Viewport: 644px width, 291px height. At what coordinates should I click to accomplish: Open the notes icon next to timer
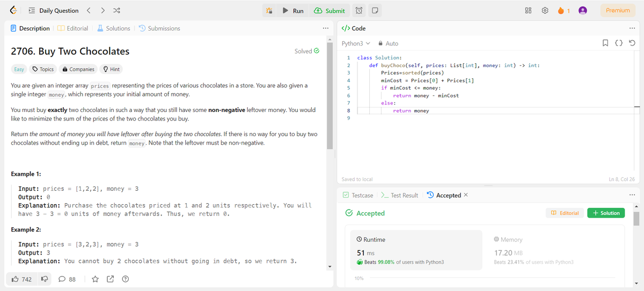[375, 11]
